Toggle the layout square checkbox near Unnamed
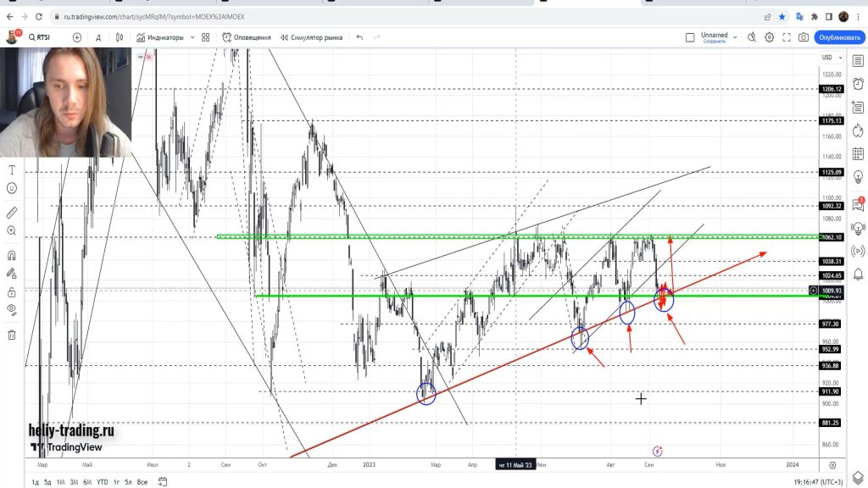 point(691,37)
